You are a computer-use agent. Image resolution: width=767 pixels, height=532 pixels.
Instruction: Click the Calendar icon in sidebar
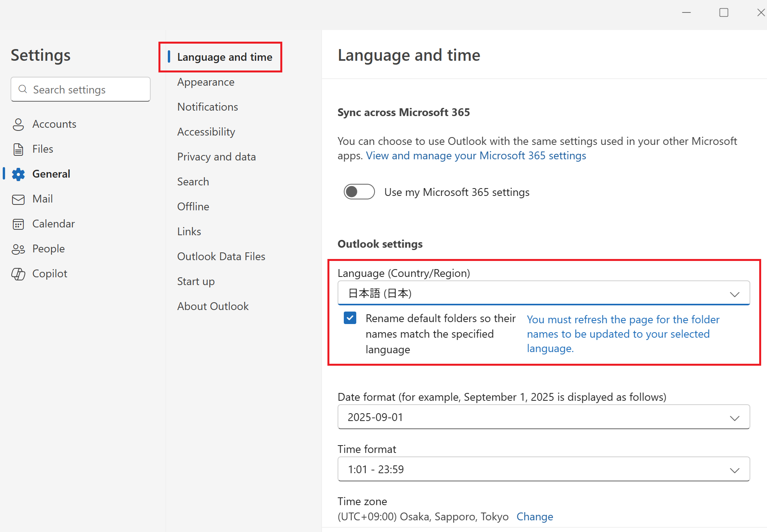click(18, 224)
